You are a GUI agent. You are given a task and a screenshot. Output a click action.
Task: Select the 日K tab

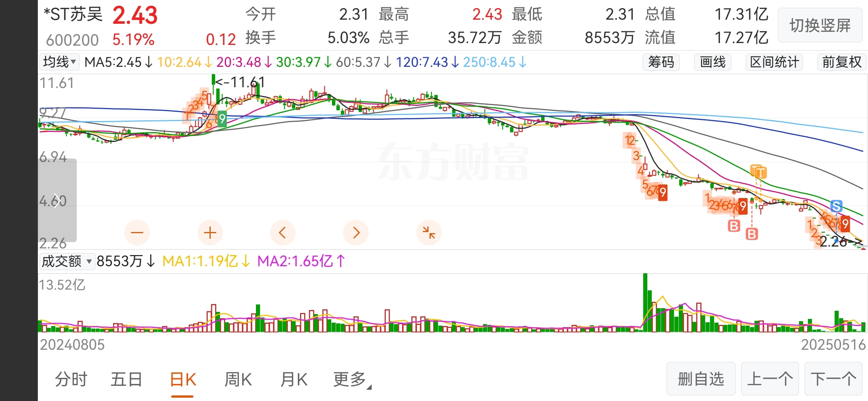[x=183, y=379]
